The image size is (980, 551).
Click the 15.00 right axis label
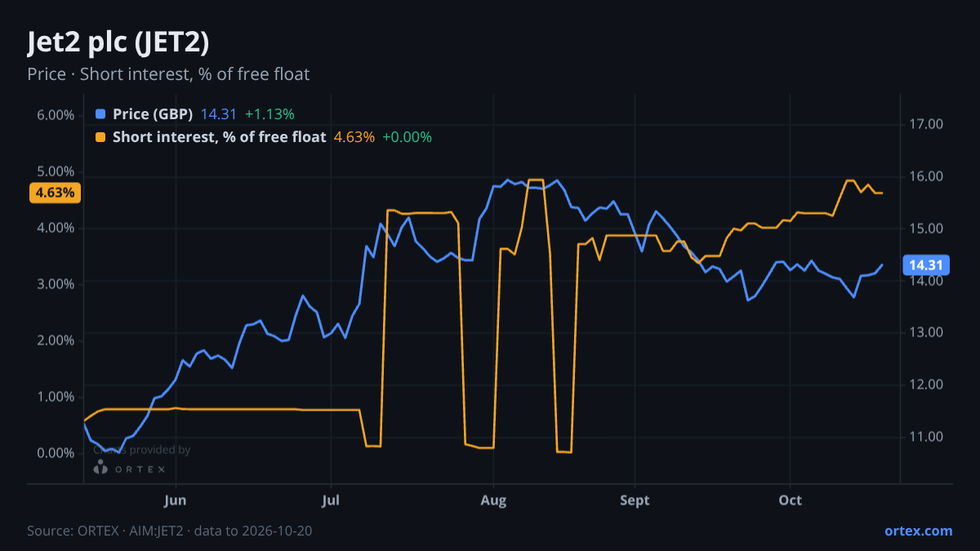tap(926, 229)
